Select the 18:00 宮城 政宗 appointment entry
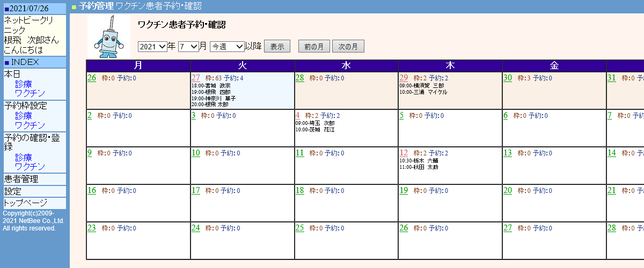 [x=211, y=86]
